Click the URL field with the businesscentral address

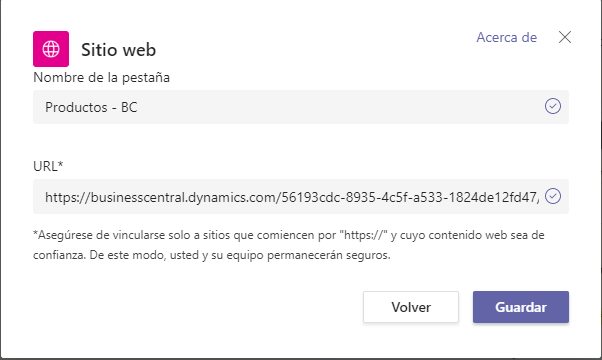301,197
